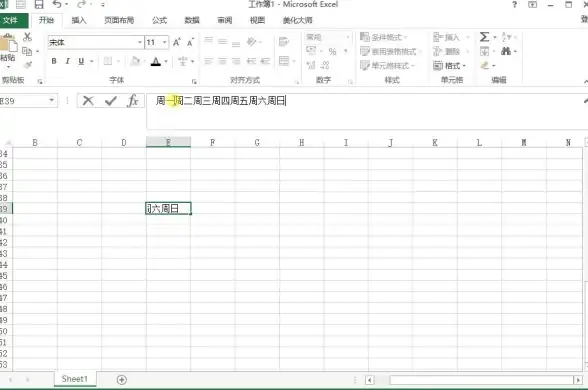588x390 pixels.
Task: Open the Name Box dropdown arrow
Action: point(52,100)
